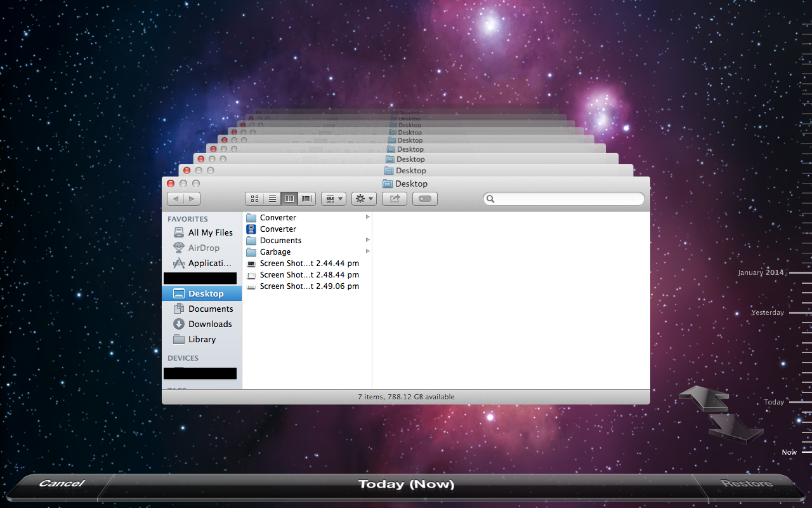Open Applications in sidebar
Viewport: 812px width, 508px height.
tap(202, 263)
